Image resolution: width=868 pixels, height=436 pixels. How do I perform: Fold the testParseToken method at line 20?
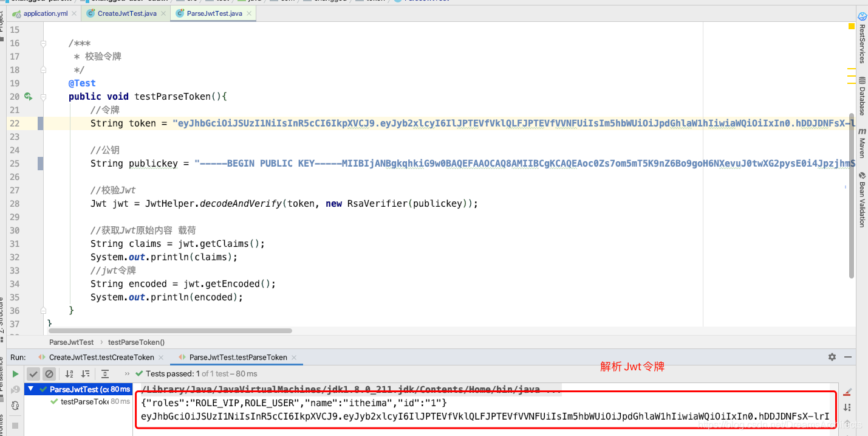(x=43, y=96)
